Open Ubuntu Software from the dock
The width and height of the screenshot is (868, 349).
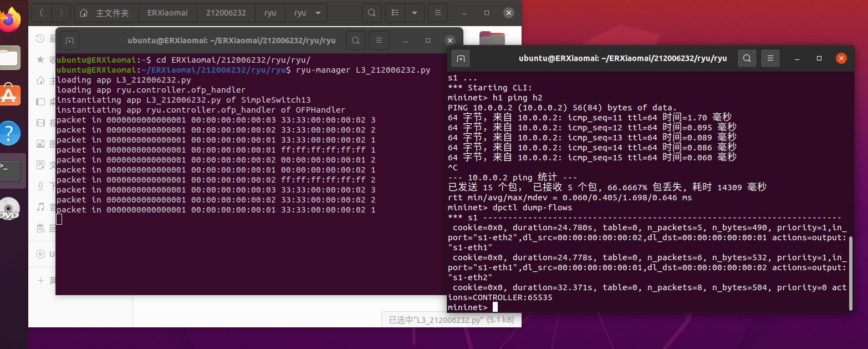[x=9, y=95]
